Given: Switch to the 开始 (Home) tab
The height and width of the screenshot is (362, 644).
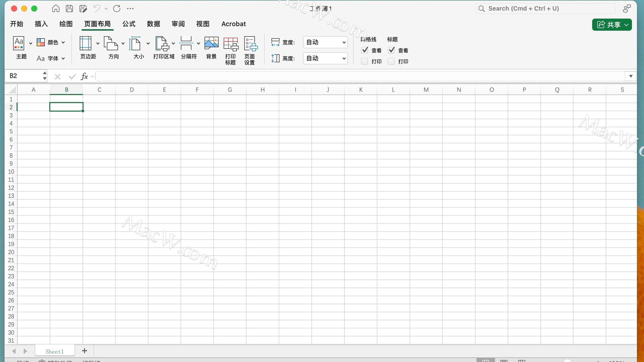Looking at the screenshot, I should pyautogui.click(x=16, y=24).
